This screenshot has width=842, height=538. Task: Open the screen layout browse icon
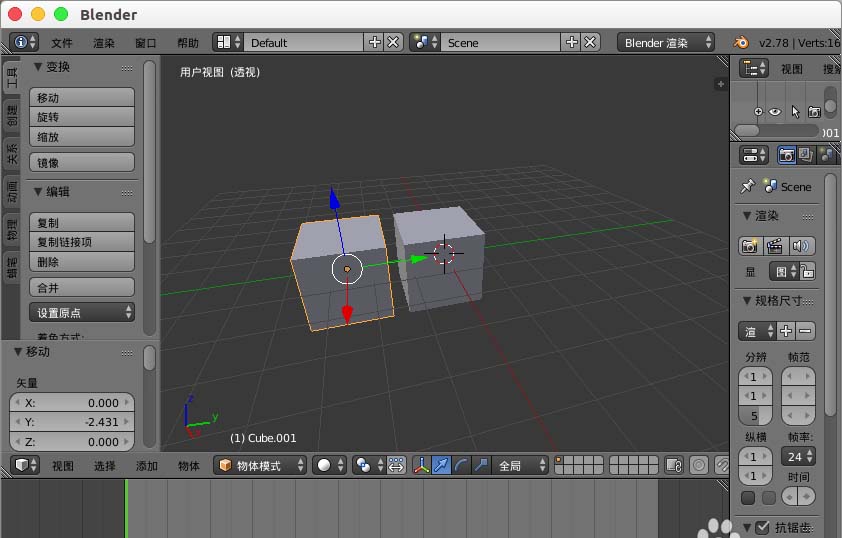click(228, 42)
